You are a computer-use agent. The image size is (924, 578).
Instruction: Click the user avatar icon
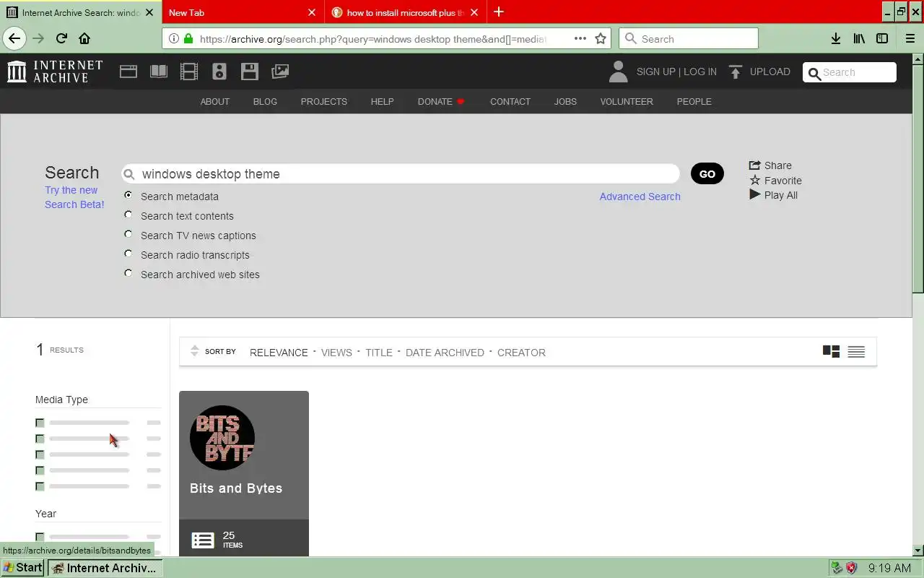pyautogui.click(x=618, y=72)
